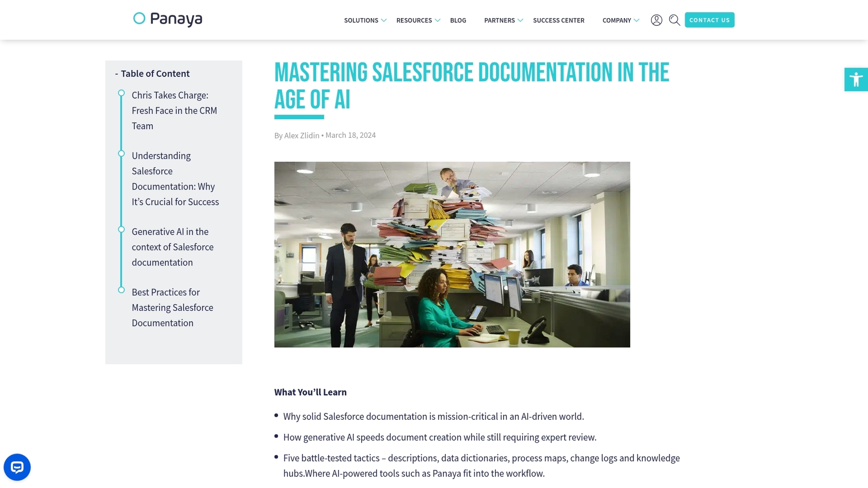Open the user account icon
Viewport: 868px width, 488px height.
click(x=657, y=20)
